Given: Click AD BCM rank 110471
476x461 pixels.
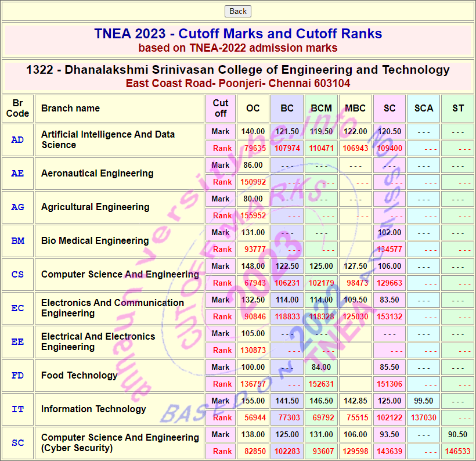Looking at the screenshot, I should pyautogui.click(x=321, y=148).
